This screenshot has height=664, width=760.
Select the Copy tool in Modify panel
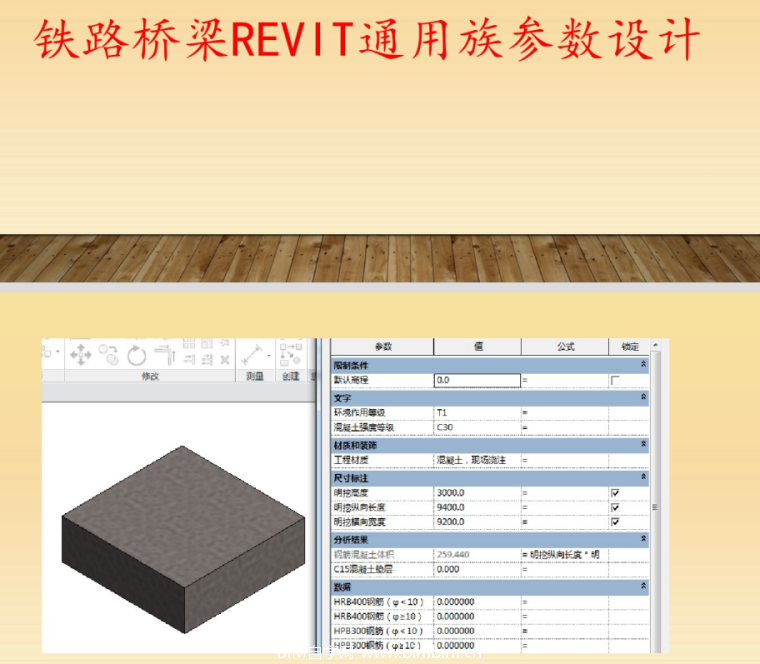tap(109, 355)
